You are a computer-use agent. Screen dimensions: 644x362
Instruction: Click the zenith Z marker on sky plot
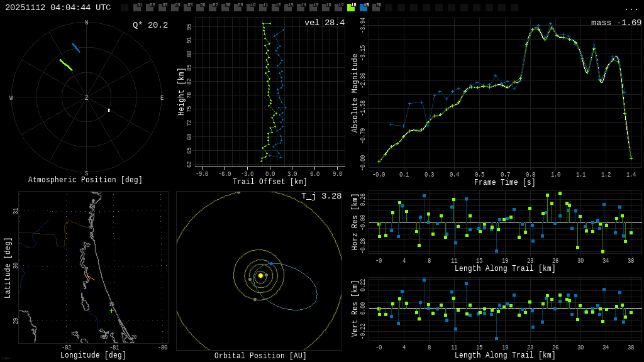pos(87,98)
